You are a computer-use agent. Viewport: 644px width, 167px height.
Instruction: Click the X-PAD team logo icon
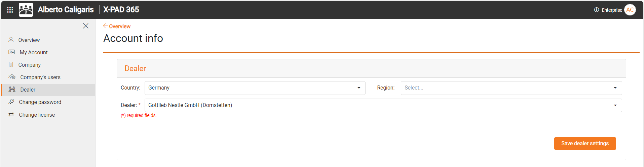(26, 10)
